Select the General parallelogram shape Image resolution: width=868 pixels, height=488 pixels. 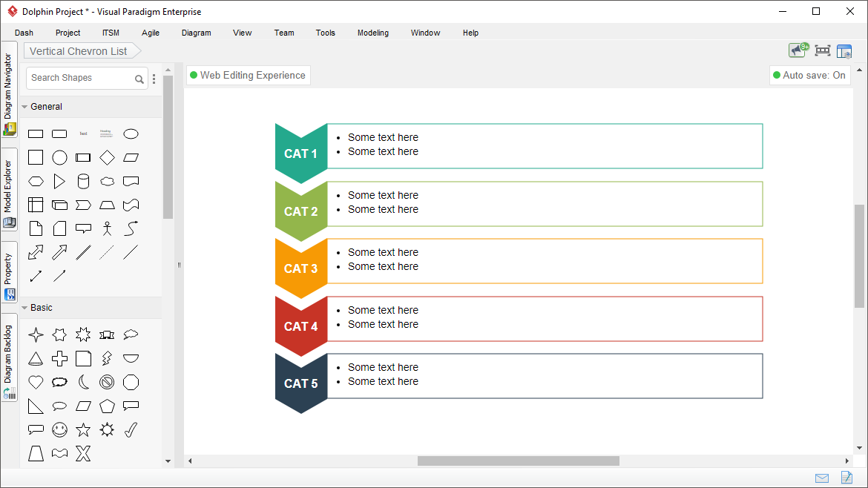click(131, 158)
